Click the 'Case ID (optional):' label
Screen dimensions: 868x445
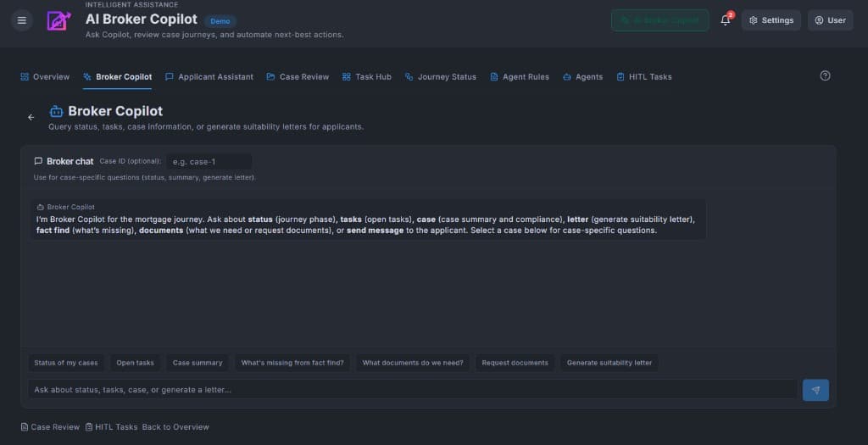131,161
